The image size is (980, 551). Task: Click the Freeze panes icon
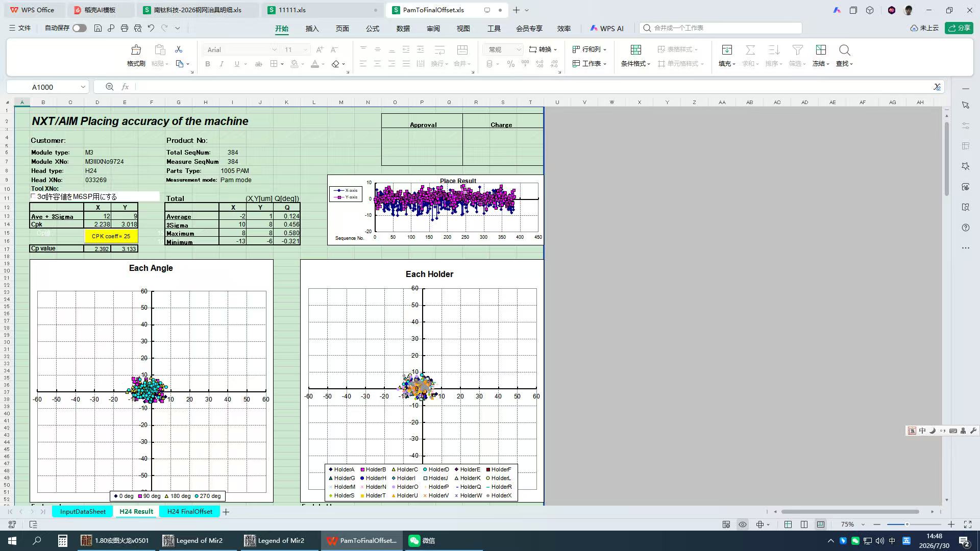click(821, 50)
